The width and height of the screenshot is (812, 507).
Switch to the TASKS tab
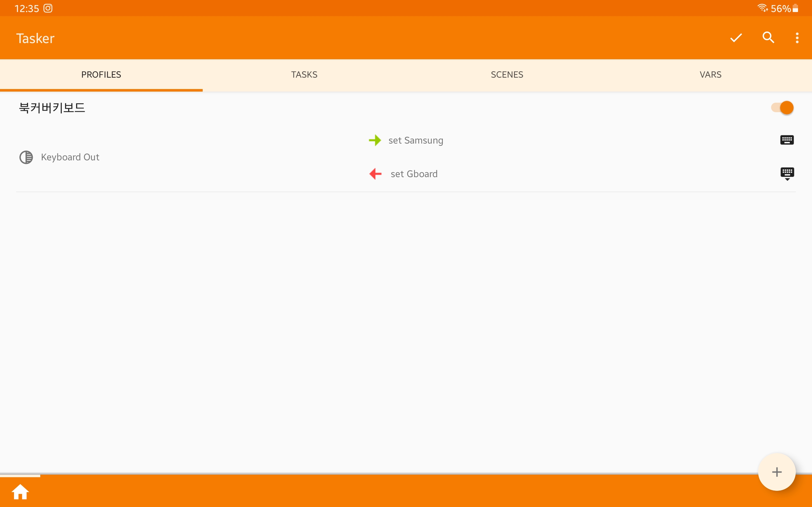point(304,74)
